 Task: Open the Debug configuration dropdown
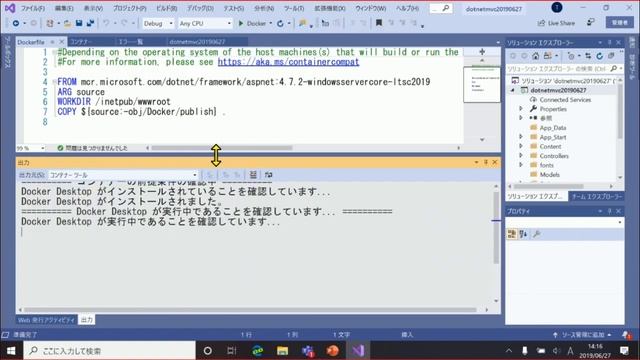(158, 23)
